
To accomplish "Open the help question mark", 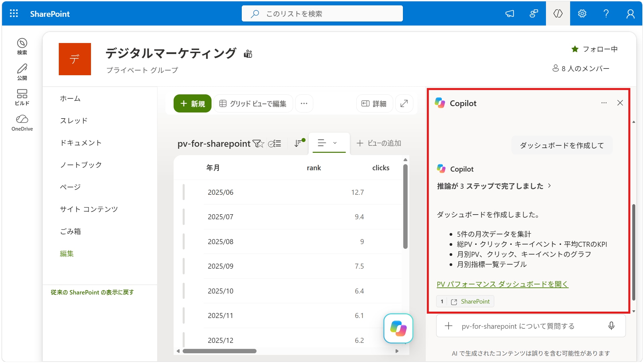I will (606, 13).
